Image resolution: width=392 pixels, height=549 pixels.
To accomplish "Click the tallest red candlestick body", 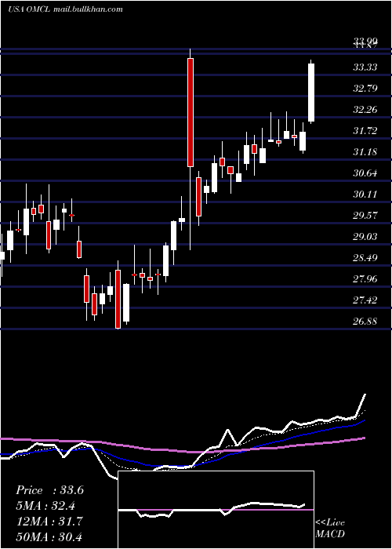I will pyautogui.click(x=191, y=112).
